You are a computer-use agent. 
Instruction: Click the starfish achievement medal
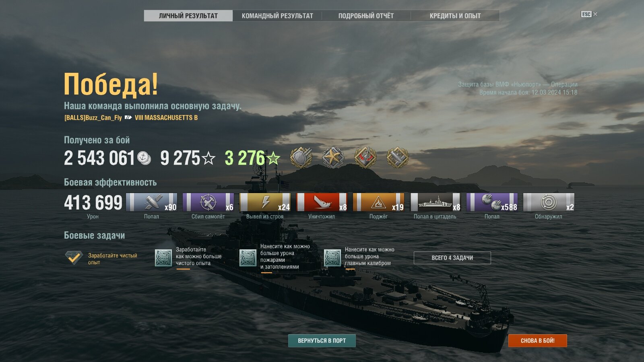pos(333,157)
